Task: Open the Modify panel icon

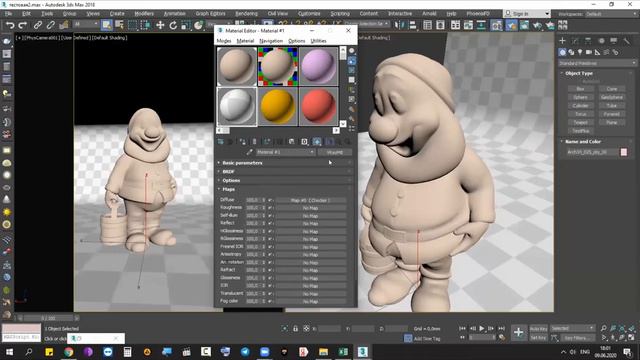Action: coord(575,41)
